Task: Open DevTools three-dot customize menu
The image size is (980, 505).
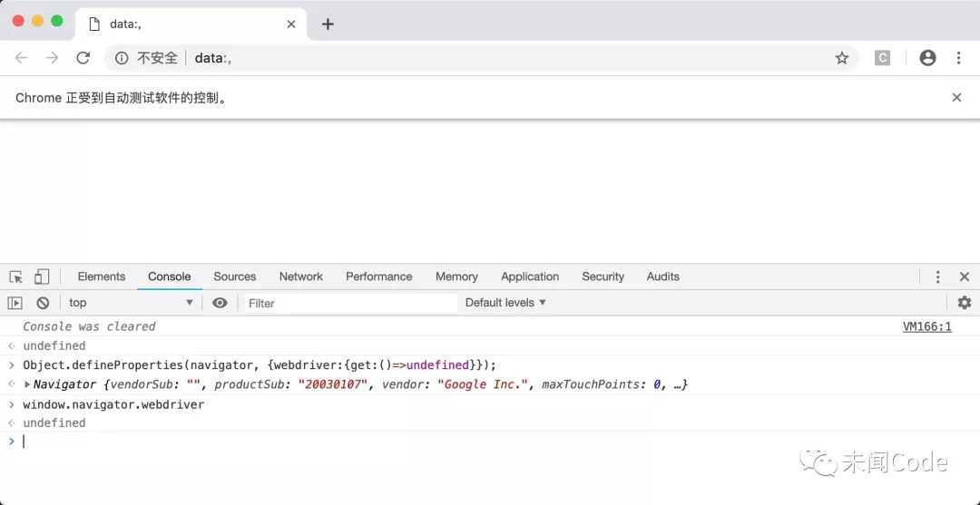Action: click(x=937, y=277)
